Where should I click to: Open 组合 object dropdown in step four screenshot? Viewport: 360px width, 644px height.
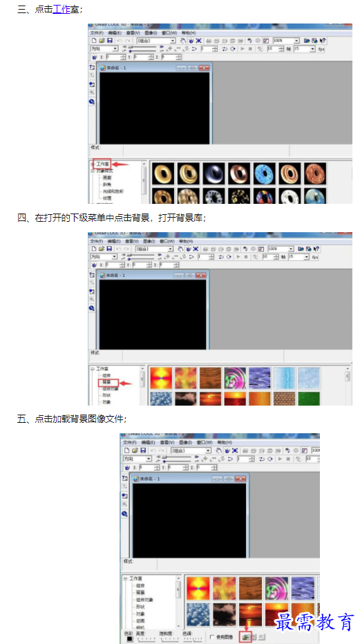coord(154,249)
